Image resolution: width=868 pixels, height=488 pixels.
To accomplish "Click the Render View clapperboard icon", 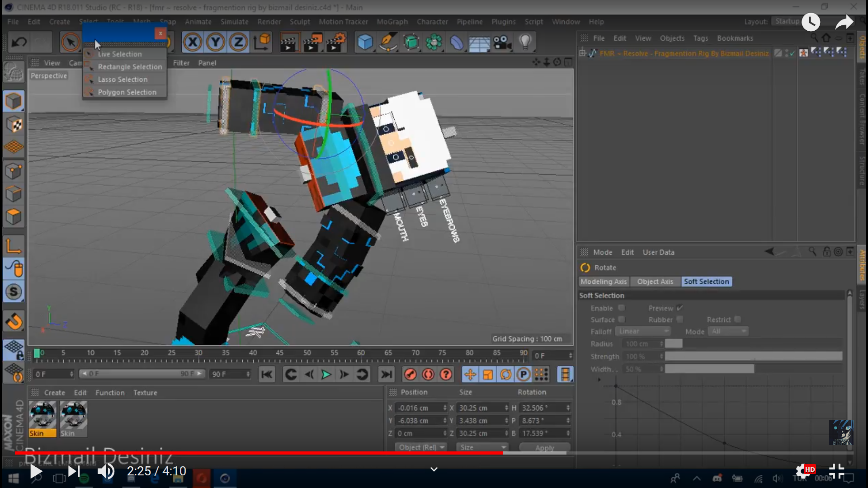I will click(289, 42).
